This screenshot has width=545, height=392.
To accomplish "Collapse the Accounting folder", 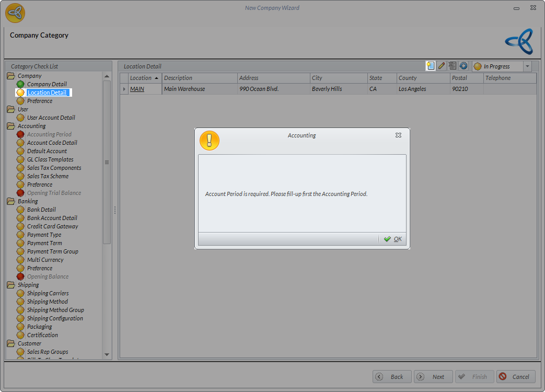I will coord(11,126).
